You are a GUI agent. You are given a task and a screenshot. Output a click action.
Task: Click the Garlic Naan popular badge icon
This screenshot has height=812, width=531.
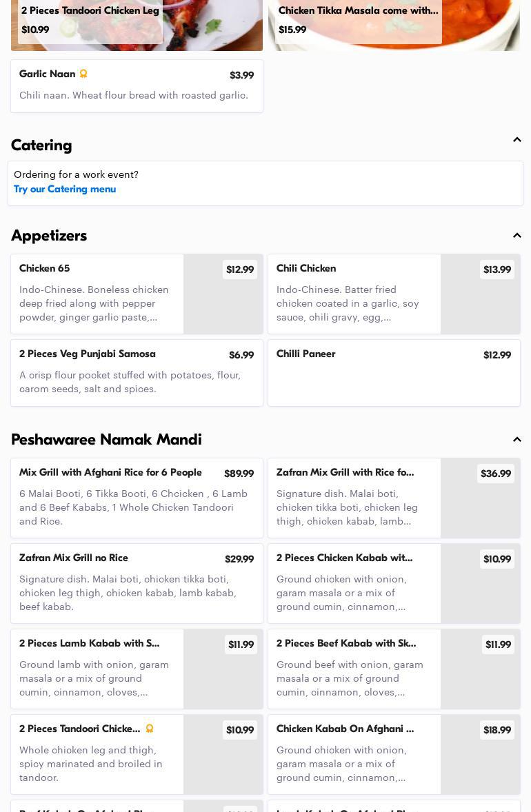(x=83, y=74)
